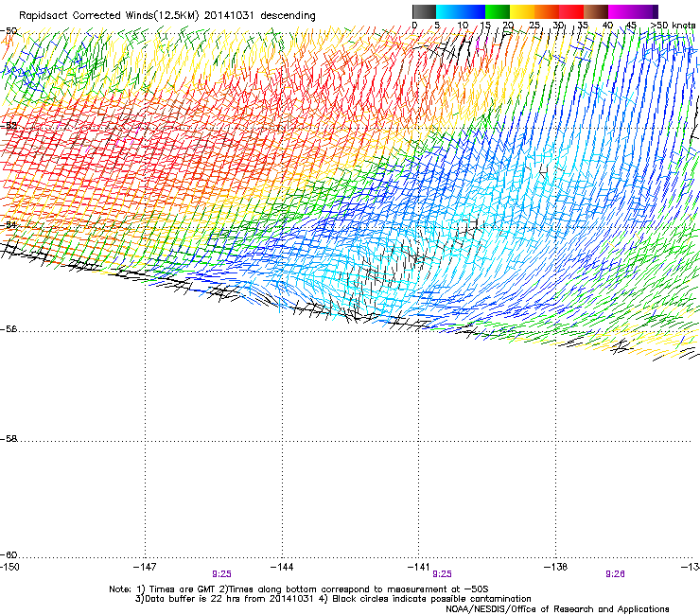Click the '-50' latitude axis label
700x615 pixels.
click(9, 31)
